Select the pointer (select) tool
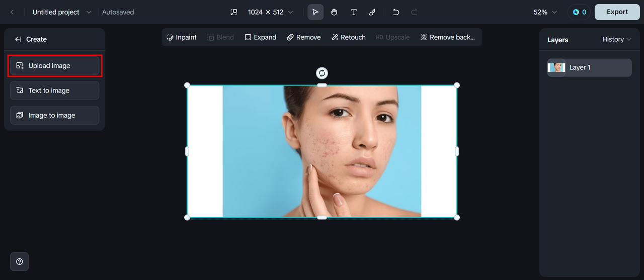 pos(315,12)
